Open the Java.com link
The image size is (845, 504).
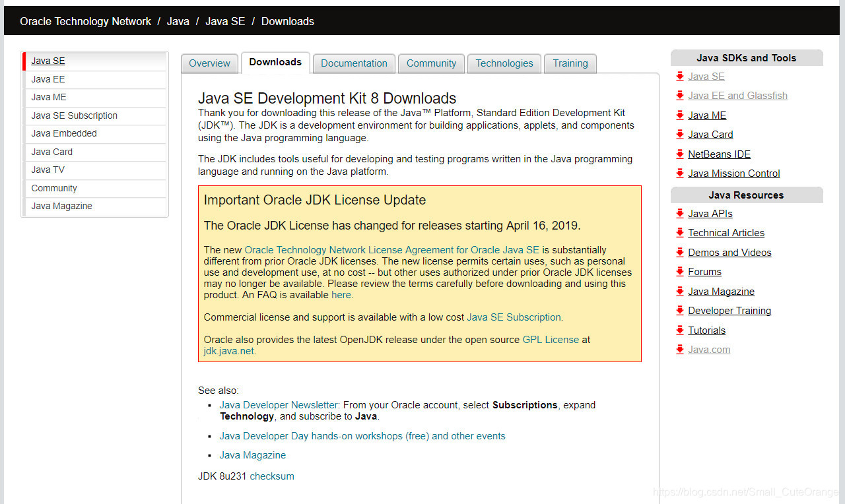709,350
